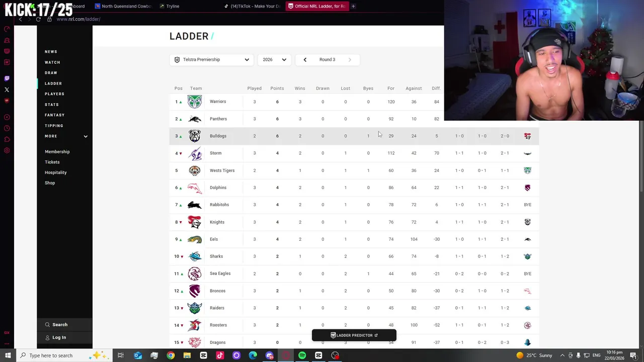The image size is (644, 362).
Task: Click the address bar URL
Action: 78,19
